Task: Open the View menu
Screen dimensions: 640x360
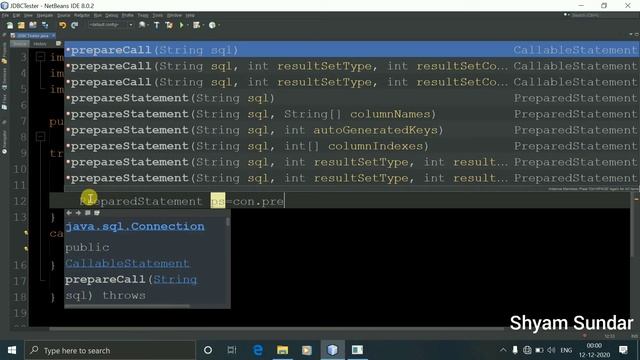Action: pyautogui.click(x=28, y=15)
